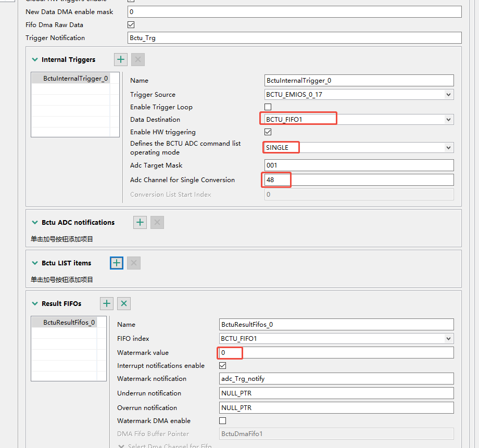Open the Data Destination dropdown
The height and width of the screenshot is (448, 479).
pos(448,119)
